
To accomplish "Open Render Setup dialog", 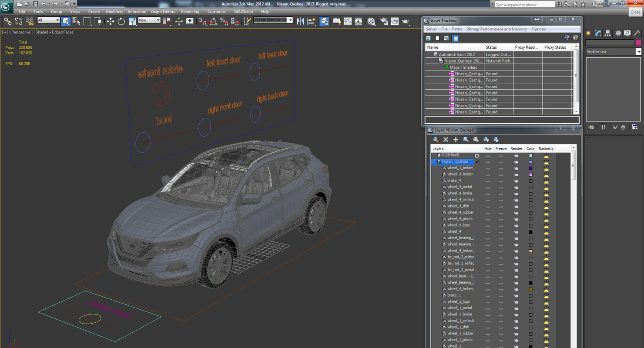I will (x=384, y=21).
